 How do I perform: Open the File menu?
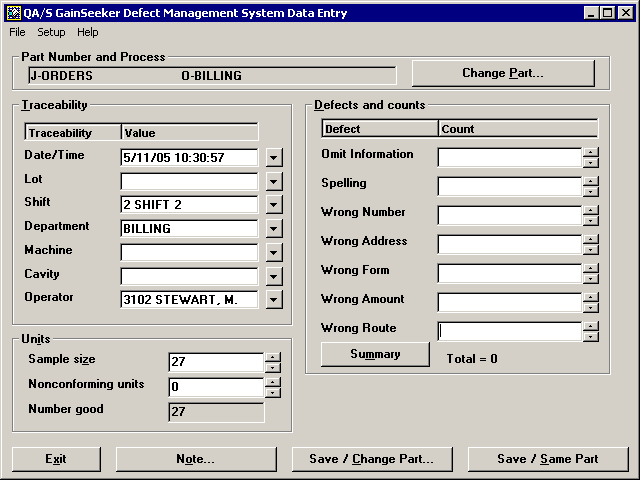[17, 32]
